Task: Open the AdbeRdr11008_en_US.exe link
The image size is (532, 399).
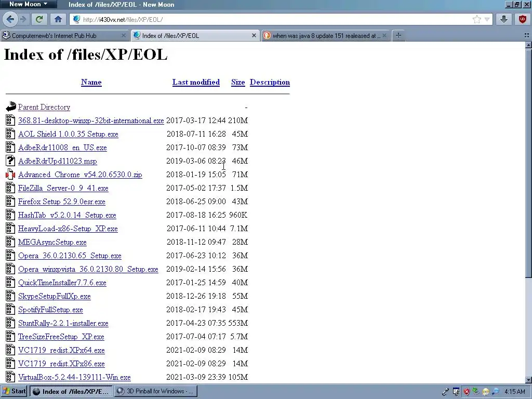Action: pyautogui.click(x=62, y=148)
